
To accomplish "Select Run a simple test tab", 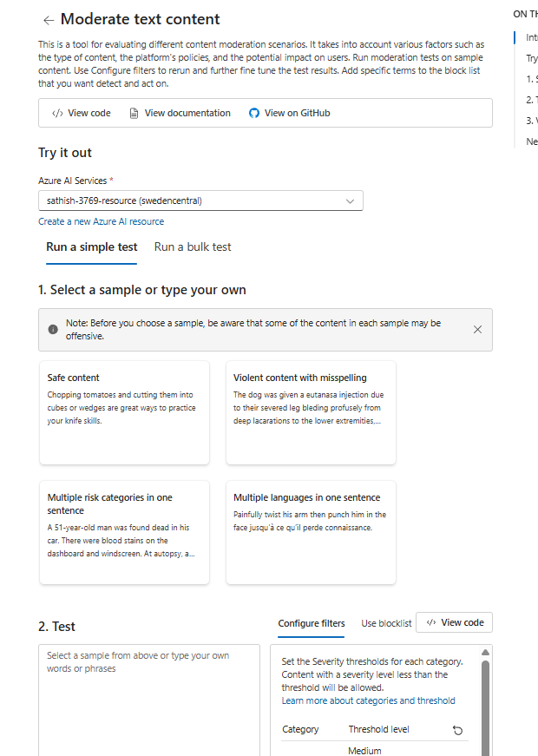I will tap(92, 247).
